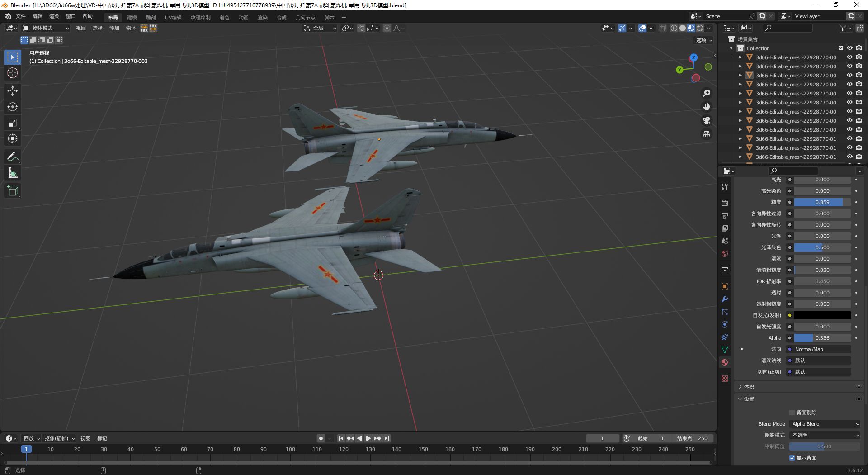Switch to the UV编辑 workspace tab
The image size is (868, 475).
[x=173, y=18]
